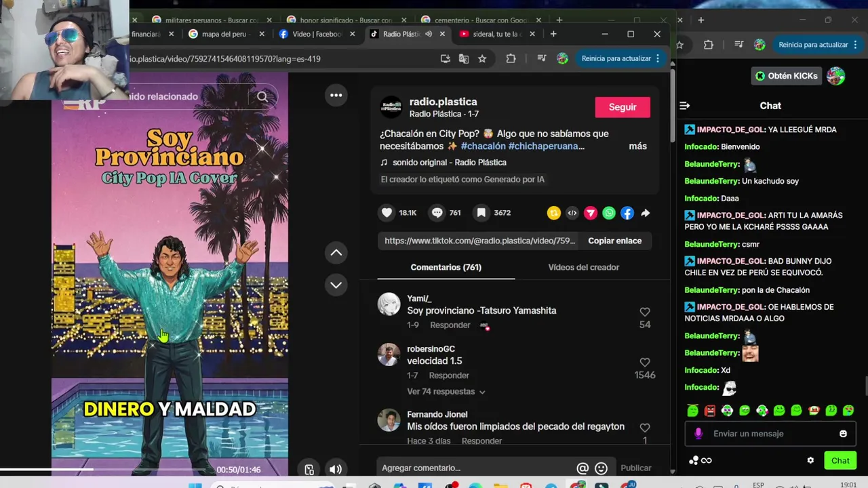Mute tab audio on Radio Plástica tab

pyautogui.click(x=429, y=34)
